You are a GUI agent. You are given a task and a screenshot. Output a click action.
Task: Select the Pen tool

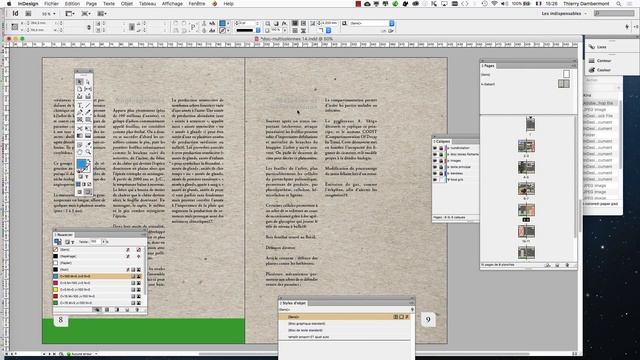[80, 112]
